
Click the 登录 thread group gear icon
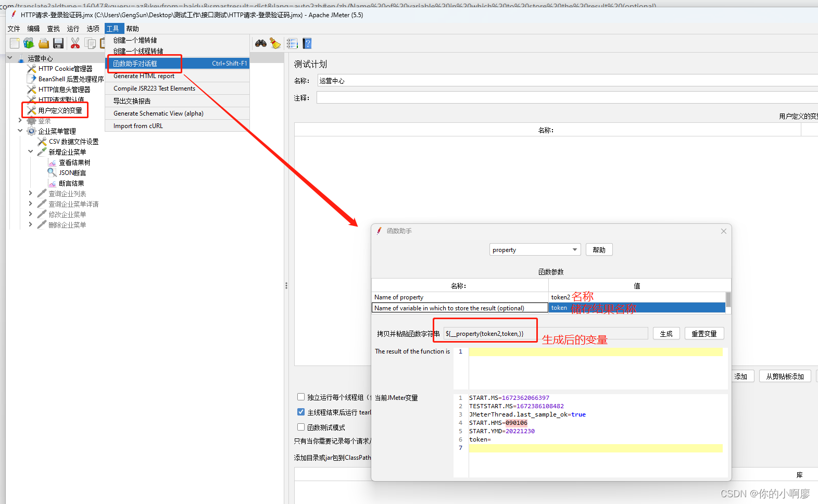click(x=32, y=121)
